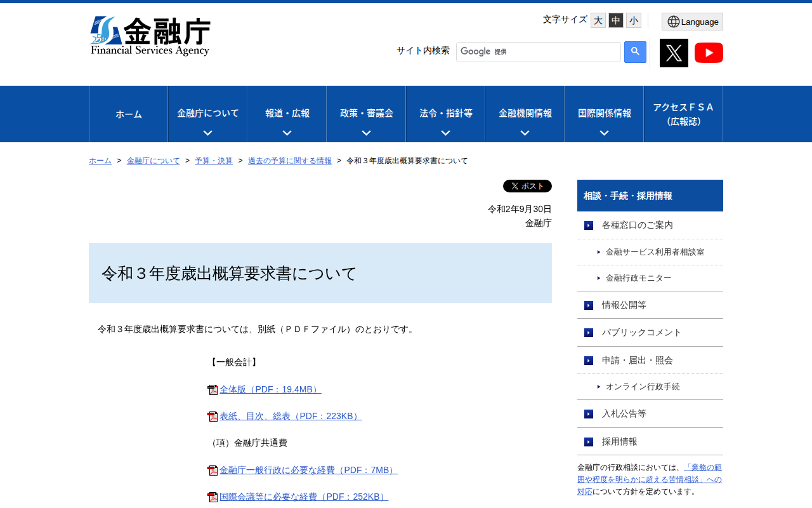Select the 中 text size option
Screen dimensions: 812x508
pos(615,20)
